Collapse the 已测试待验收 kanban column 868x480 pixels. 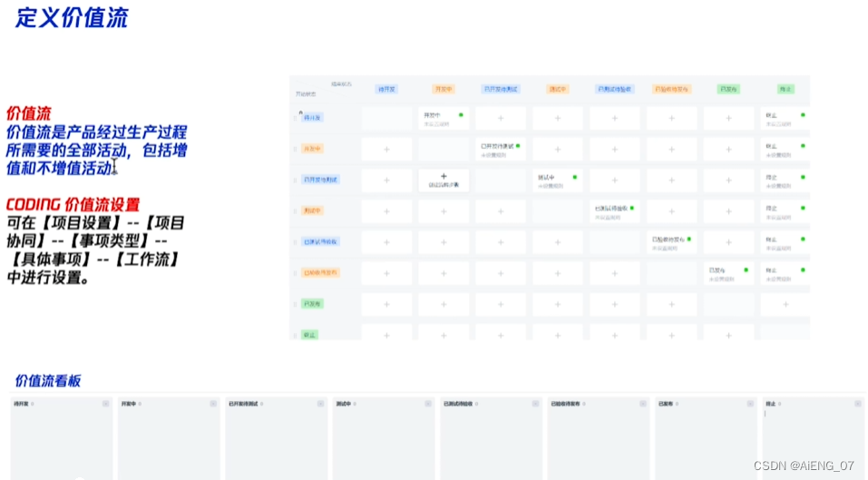point(535,404)
